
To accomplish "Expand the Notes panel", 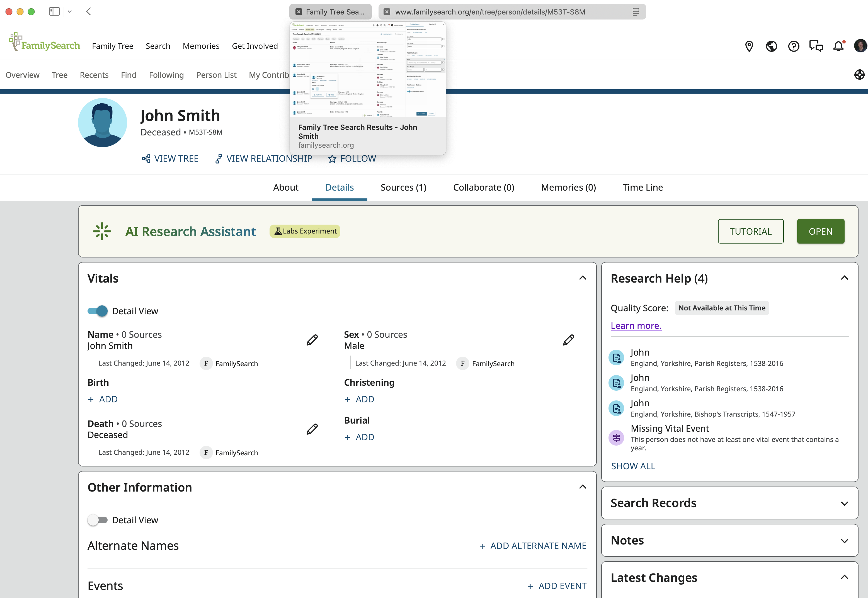I will (x=844, y=541).
